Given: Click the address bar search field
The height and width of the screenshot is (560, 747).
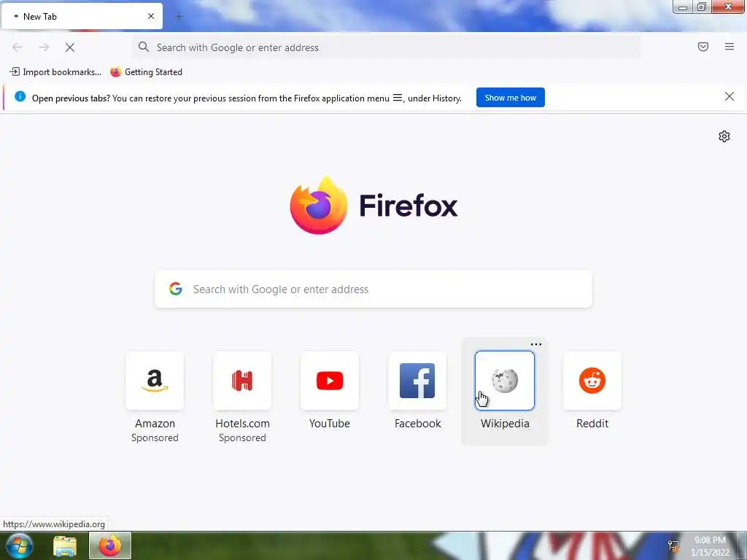Looking at the screenshot, I should (387, 47).
